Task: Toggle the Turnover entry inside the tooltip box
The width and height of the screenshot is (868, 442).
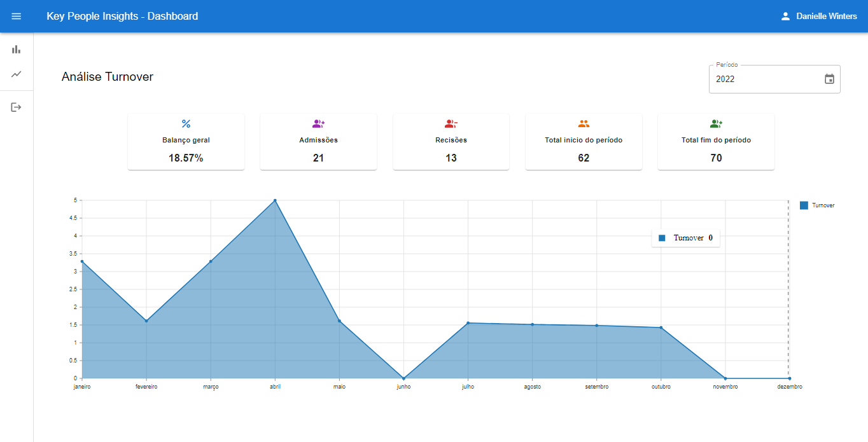Action: [686, 237]
